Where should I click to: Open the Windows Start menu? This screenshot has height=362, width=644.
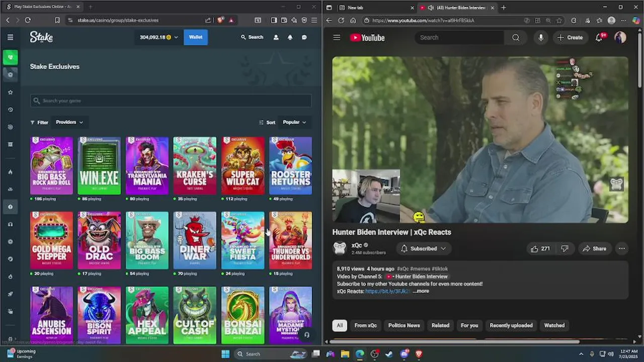225,353
